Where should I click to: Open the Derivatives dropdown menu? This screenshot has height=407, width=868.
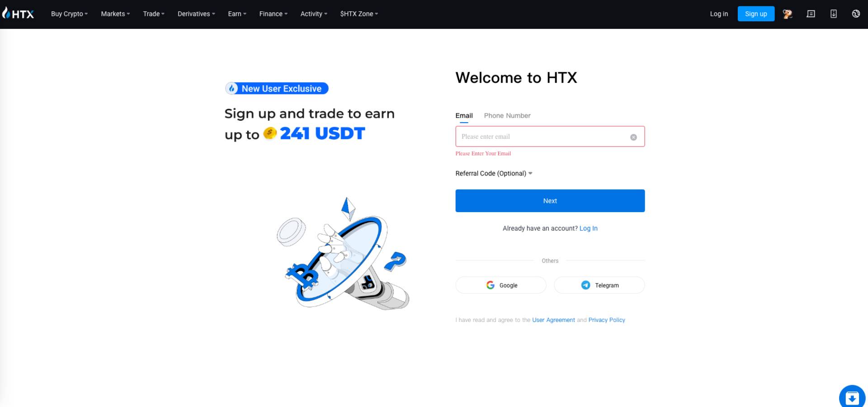click(x=196, y=14)
